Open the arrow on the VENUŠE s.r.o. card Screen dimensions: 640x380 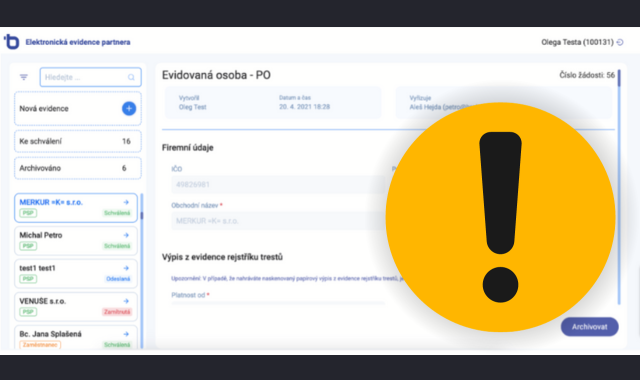[x=126, y=301]
